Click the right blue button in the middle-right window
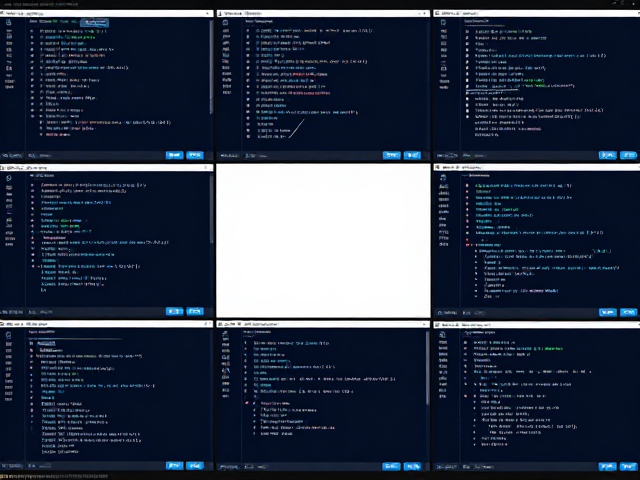Image resolution: width=640 pixels, height=480 pixels. [x=628, y=312]
